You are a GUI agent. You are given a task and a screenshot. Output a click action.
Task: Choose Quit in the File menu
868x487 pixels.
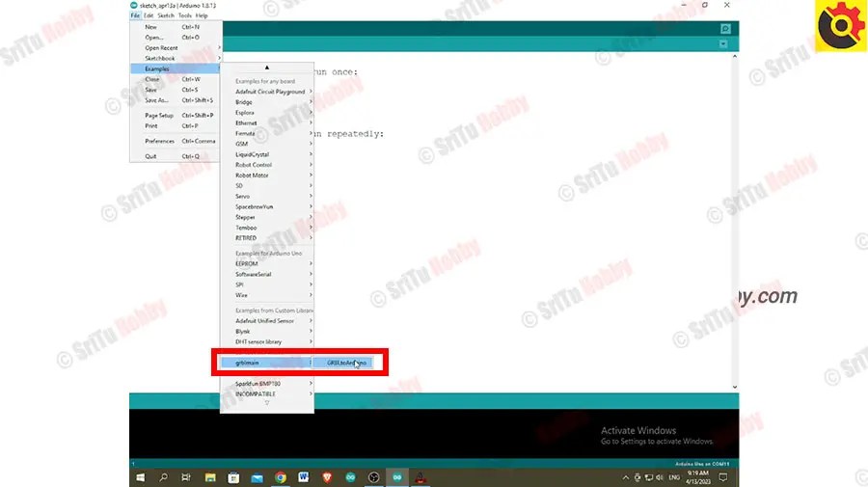(176, 156)
